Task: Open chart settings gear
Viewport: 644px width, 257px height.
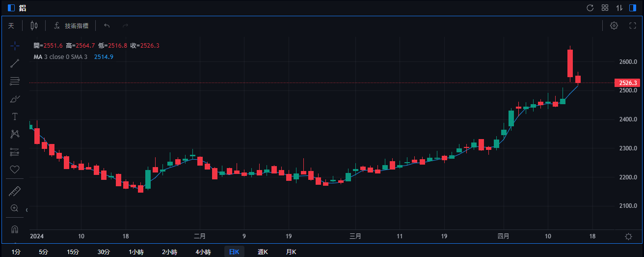Action: (x=614, y=26)
